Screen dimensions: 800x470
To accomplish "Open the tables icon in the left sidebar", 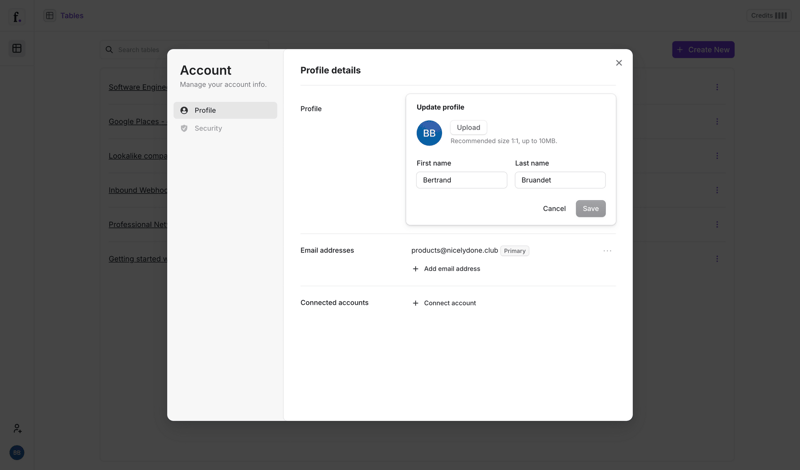I will point(17,48).
